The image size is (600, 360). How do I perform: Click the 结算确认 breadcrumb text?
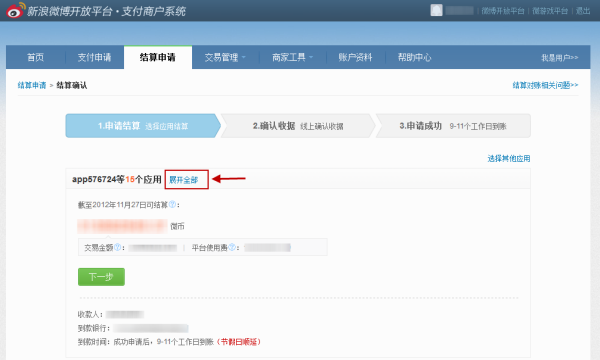pyautogui.click(x=72, y=85)
